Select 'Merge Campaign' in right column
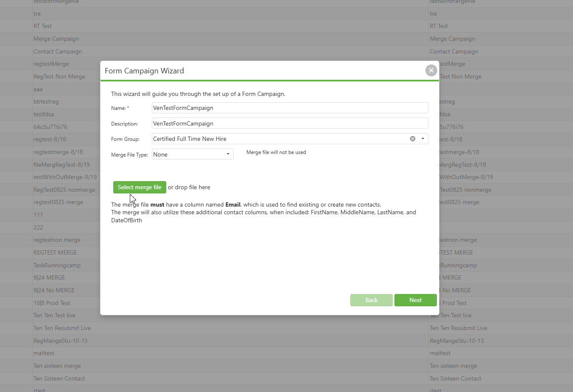 (x=452, y=39)
